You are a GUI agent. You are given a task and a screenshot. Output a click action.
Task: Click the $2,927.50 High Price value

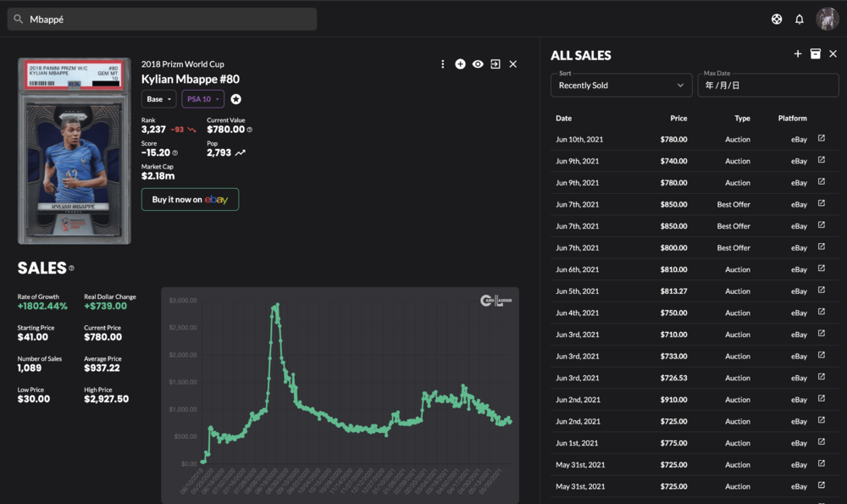107,399
